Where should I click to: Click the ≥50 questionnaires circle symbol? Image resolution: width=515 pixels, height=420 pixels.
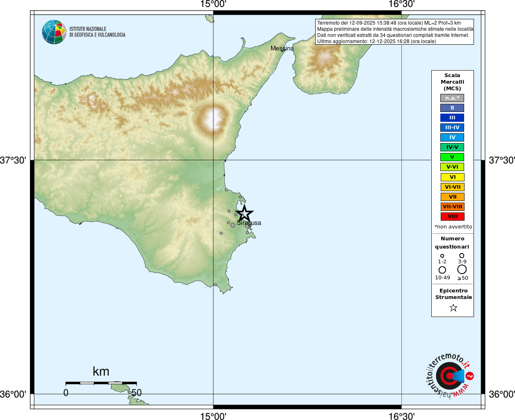click(x=462, y=269)
